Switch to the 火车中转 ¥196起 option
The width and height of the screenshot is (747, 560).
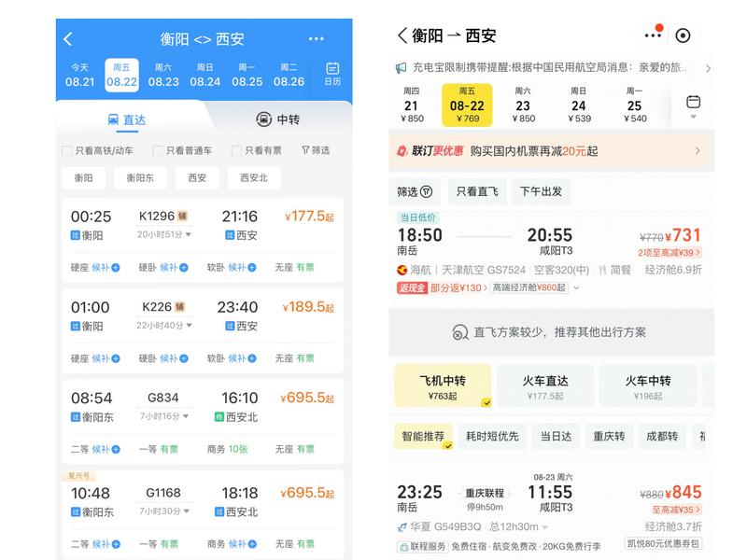coord(648,386)
